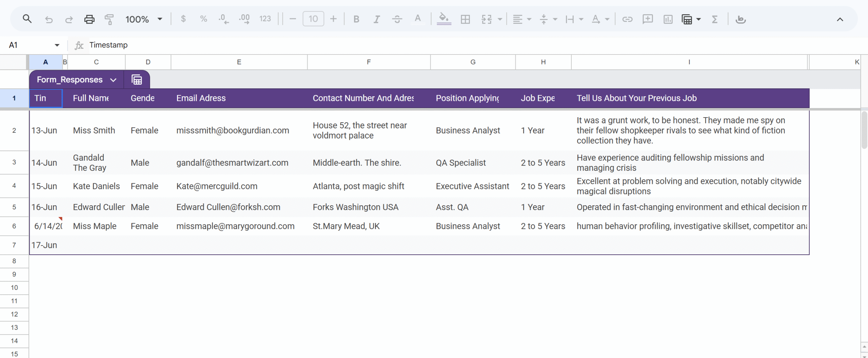Select the Forks Washington USA cell
868x358 pixels.
click(369, 207)
